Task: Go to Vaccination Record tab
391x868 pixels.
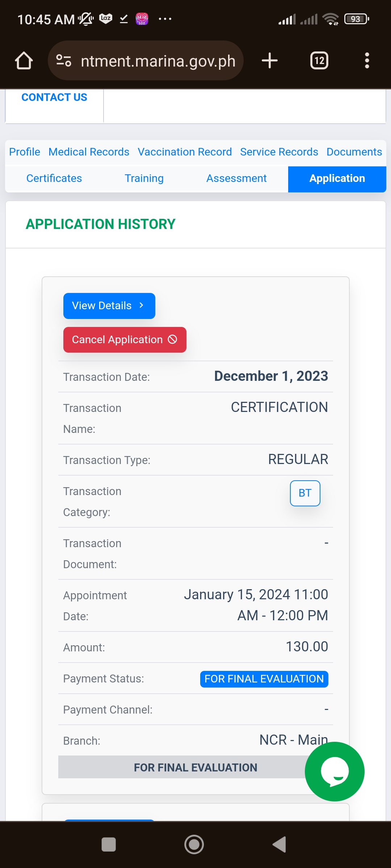Action: 185,152
